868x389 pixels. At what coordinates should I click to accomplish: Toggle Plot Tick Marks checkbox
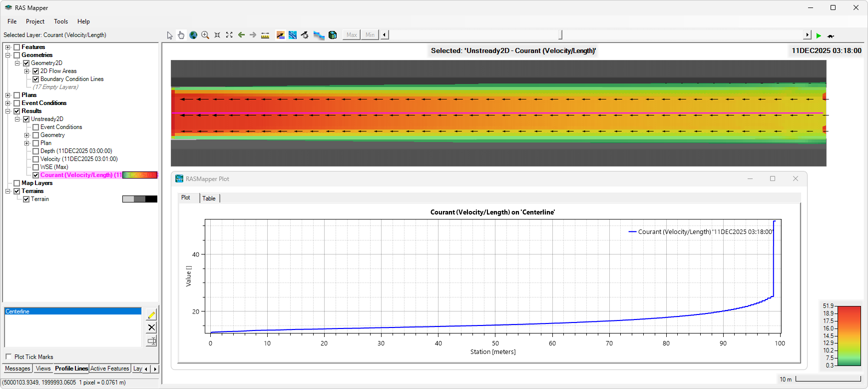(8, 356)
